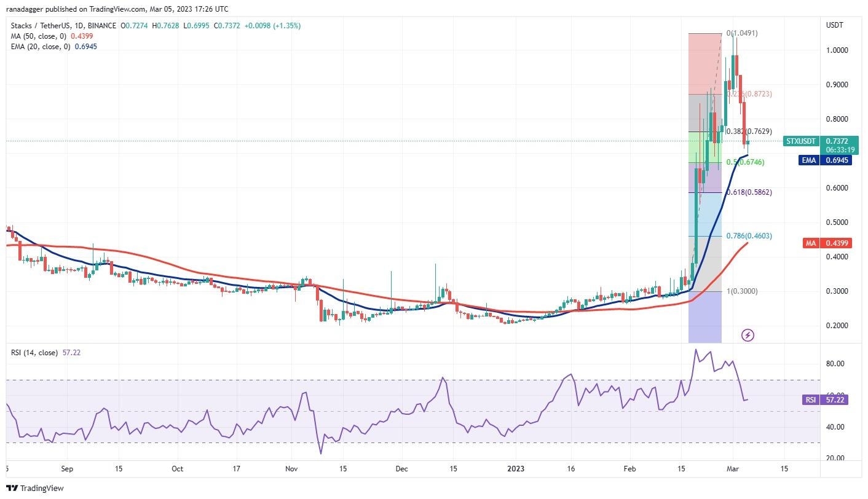Click the 0.7372 current price badge
The image size is (868, 499).
(838, 141)
